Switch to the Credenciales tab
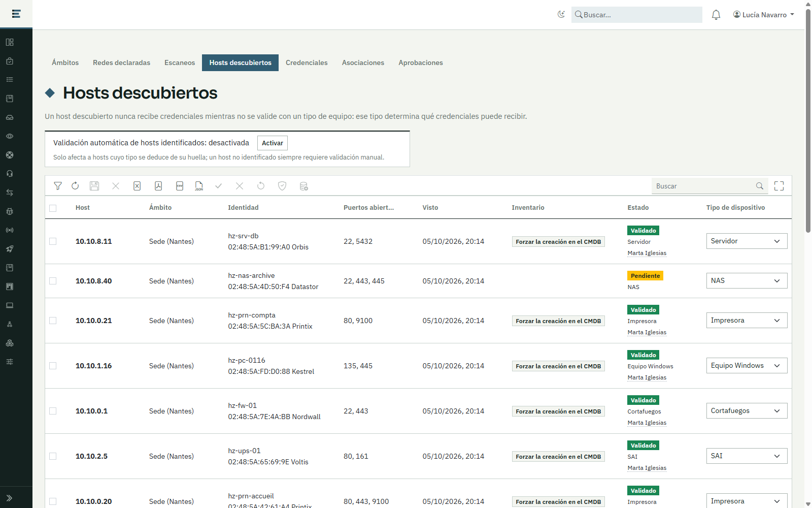812x508 pixels. pyautogui.click(x=307, y=62)
